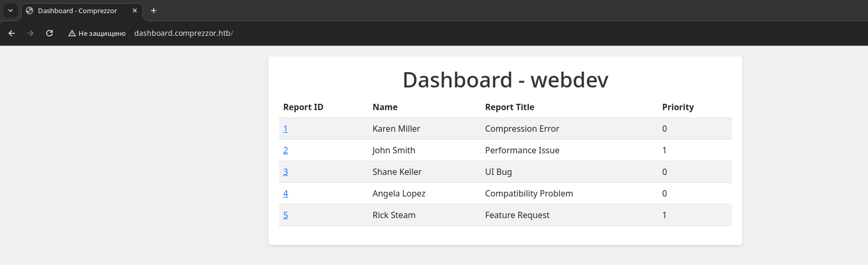Click the Karen Miller name cell
The height and width of the screenshot is (265, 868).
(x=396, y=129)
